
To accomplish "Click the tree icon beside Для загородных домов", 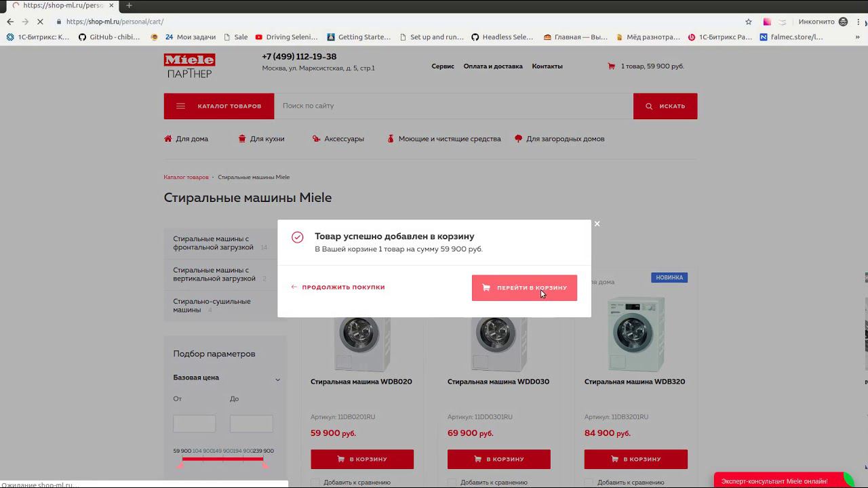I will click(x=519, y=139).
